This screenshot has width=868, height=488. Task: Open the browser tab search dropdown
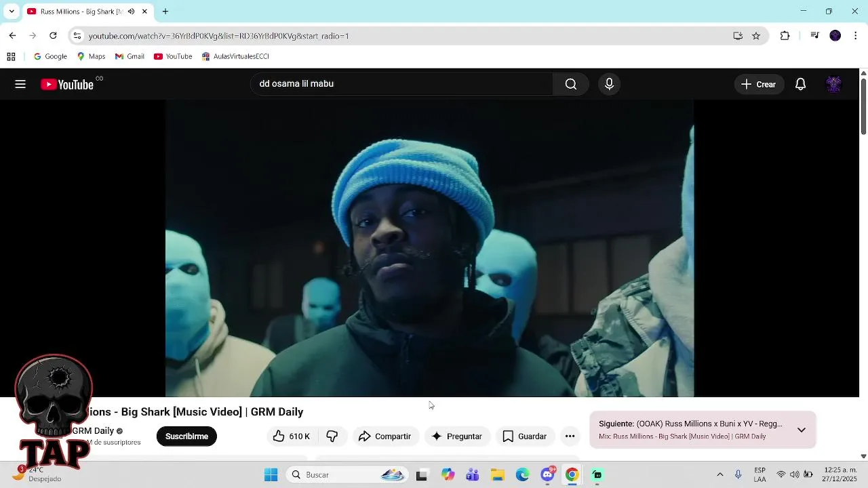tap(12, 12)
